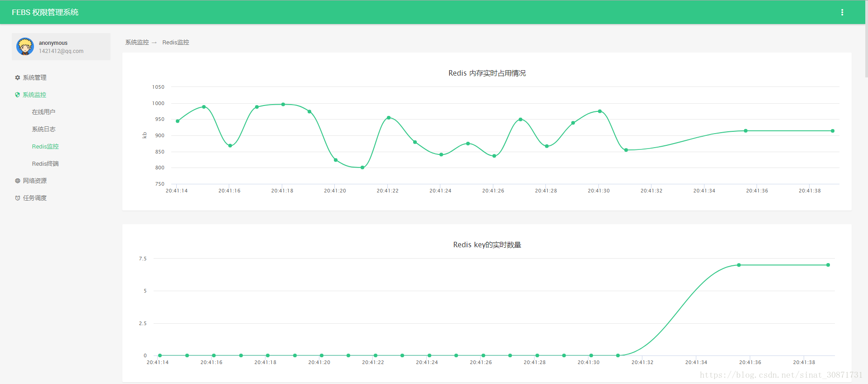The width and height of the screenshot is (868, 384).
Task: Click the FEBS 权限管理系统 title
Action: [45, 12]
